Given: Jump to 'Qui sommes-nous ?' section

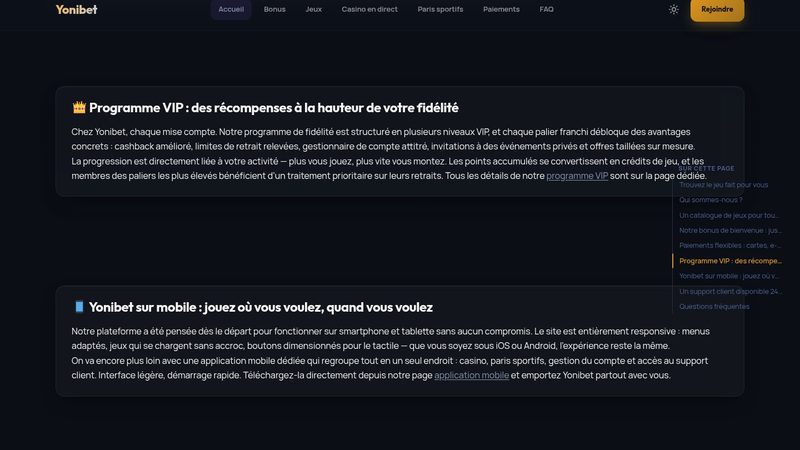Looking at the screenshot, I should 711,200.
